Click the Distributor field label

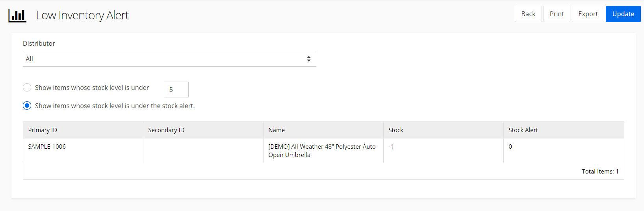point(39,43)
